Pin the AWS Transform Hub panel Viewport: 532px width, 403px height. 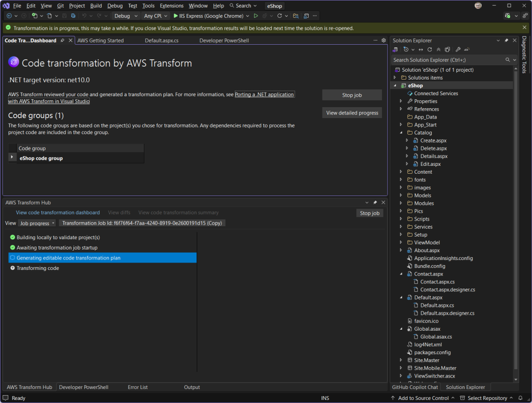[x=375, y=202]
